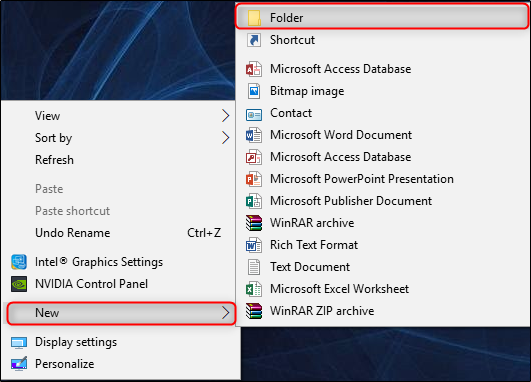Image resolution: width=531 pixels, height=382 pixels.
Task: Click the WinRAR archive books icon
Action: pos(254,223)
